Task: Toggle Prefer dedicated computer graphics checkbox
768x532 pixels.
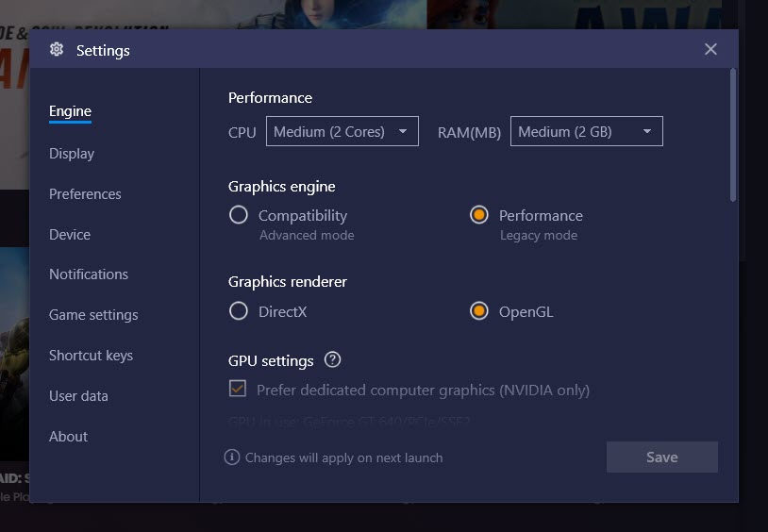Action: 238,389
